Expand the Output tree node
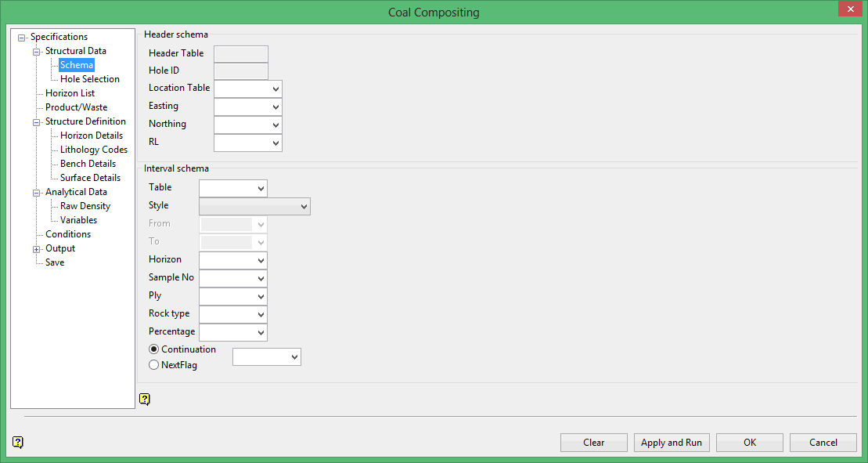Screen dimensions: 868x463 click(37, 248)
